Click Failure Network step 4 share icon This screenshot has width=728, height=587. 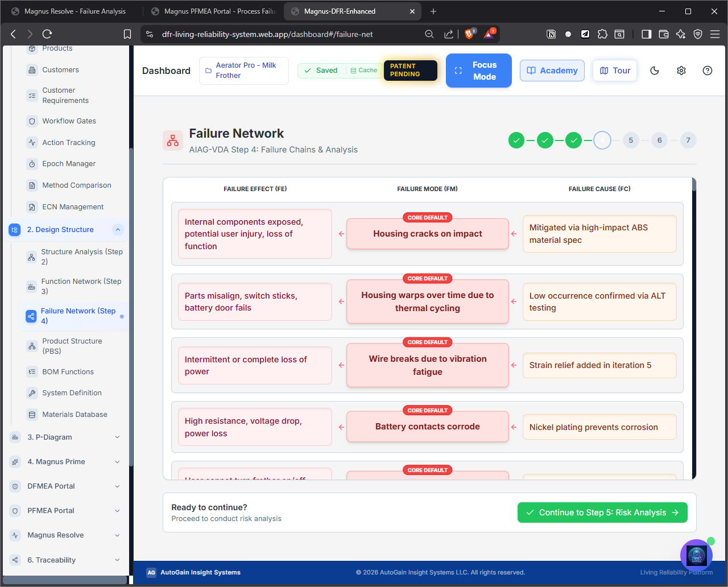pyautogui.click(x=31, y=316)
